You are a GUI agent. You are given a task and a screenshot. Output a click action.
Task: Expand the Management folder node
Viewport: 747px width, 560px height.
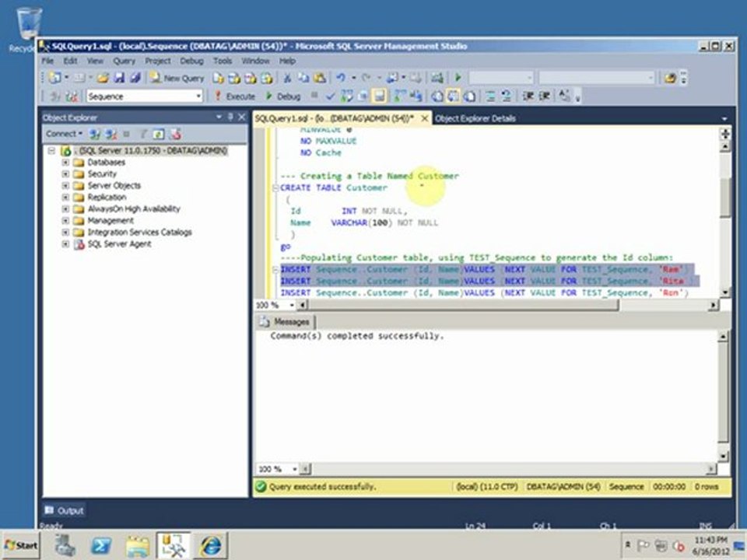click(65, 220)
